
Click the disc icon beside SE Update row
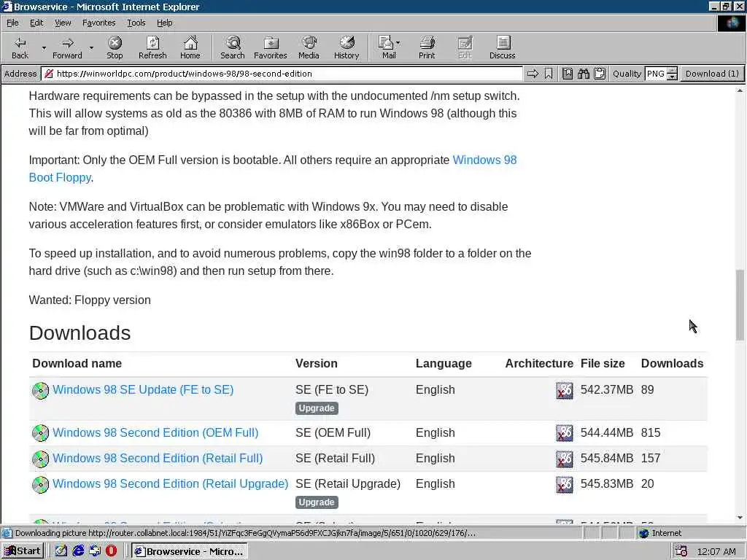tap(41, 391)
